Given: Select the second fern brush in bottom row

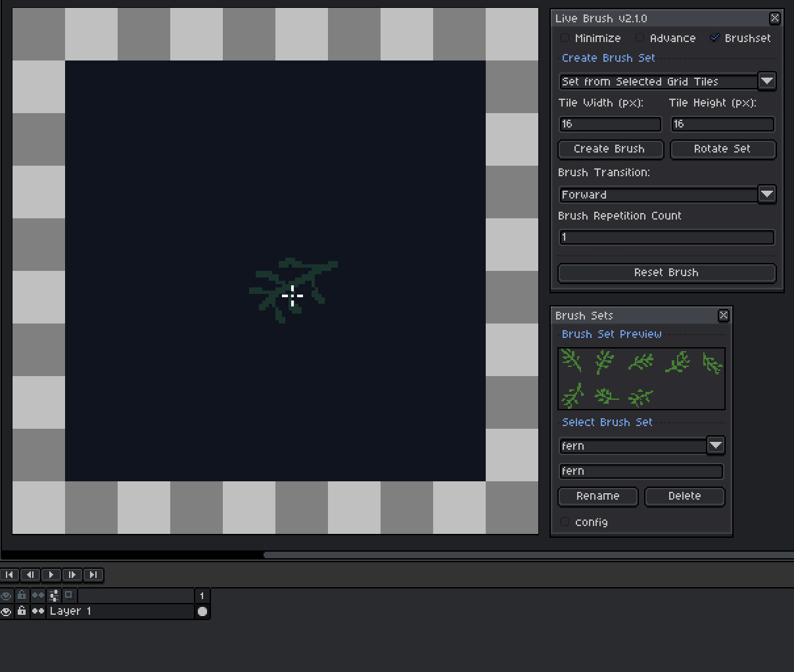Looking at the screenshot, I should pyautogui.click(x=606, y=396).
